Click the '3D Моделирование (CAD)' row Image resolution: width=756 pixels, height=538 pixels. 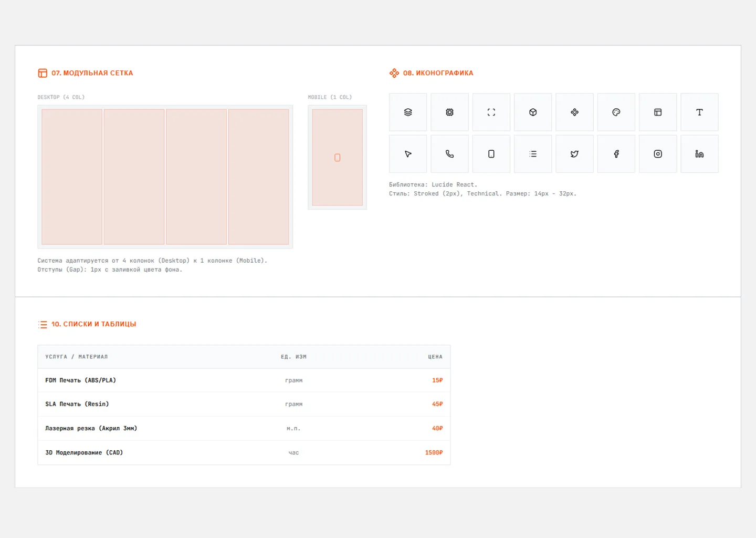click(x=244, y=452)
